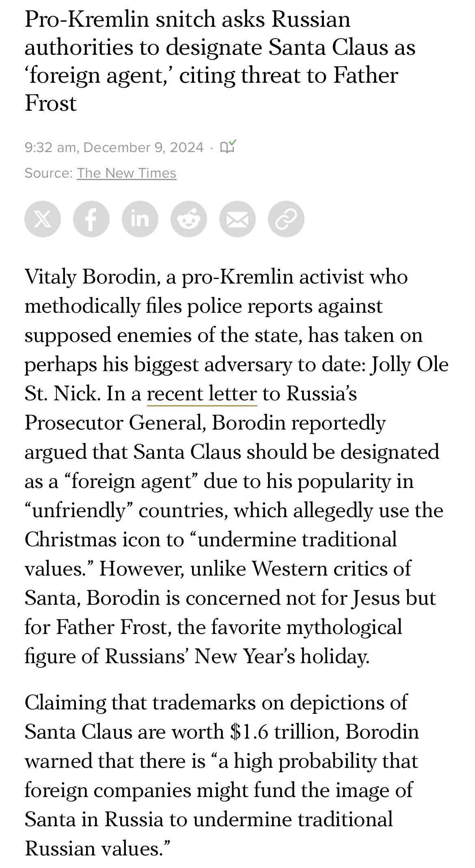Share the article via email
Screen dimensions: 475x868
[237, 219]
